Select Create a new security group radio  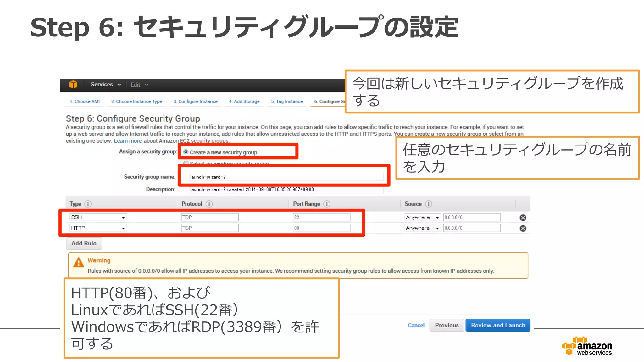[x=186, y=152]
